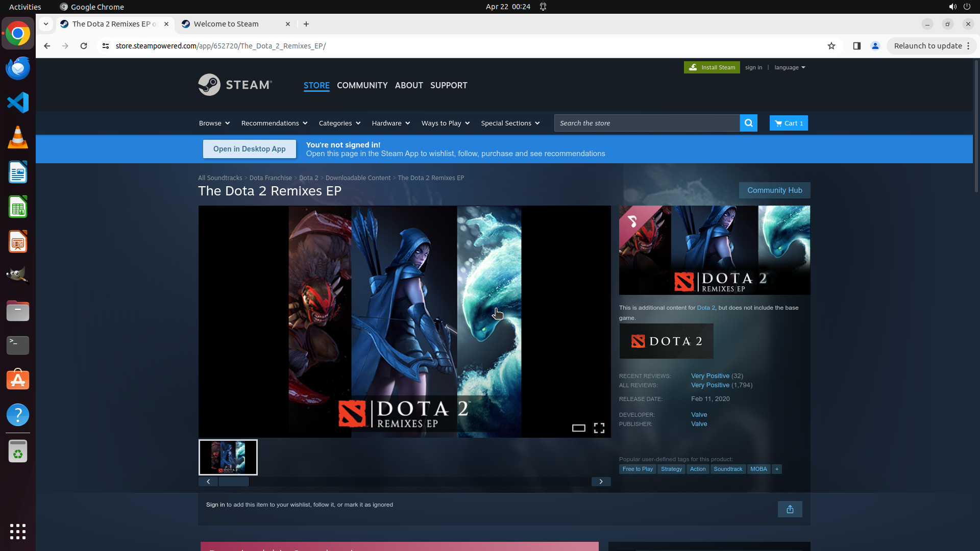Viewport: 980px width, 551px height.
Task: Open the language dropdown
Action: click(x=790, y=67)
